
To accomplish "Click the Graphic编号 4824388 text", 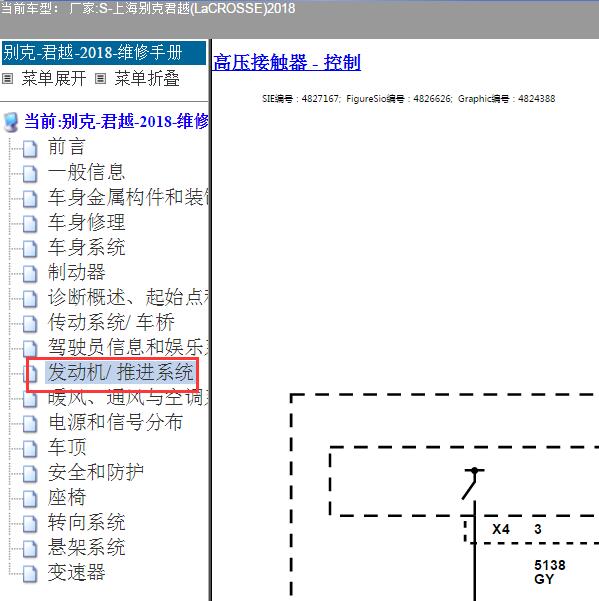I will click(507, 99).
